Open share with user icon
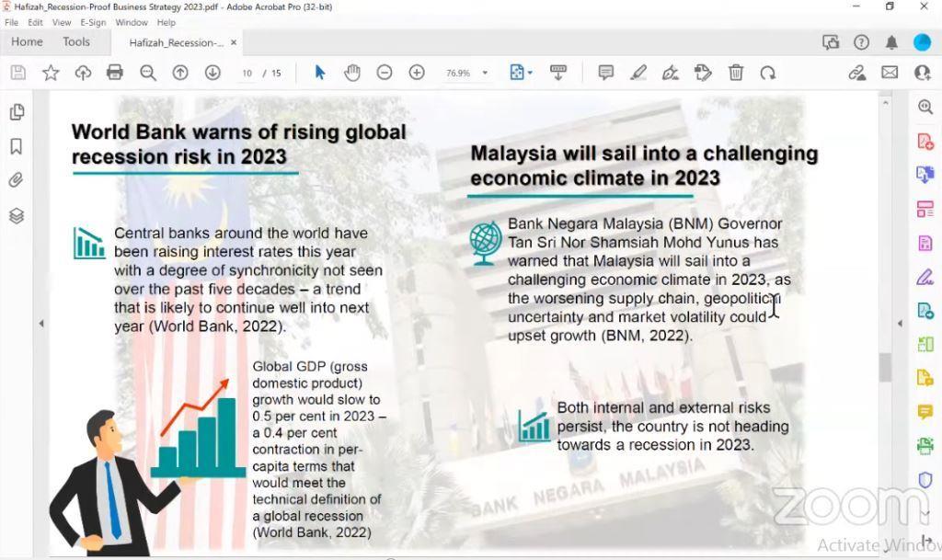942x560 pixels. click(922, 73)
